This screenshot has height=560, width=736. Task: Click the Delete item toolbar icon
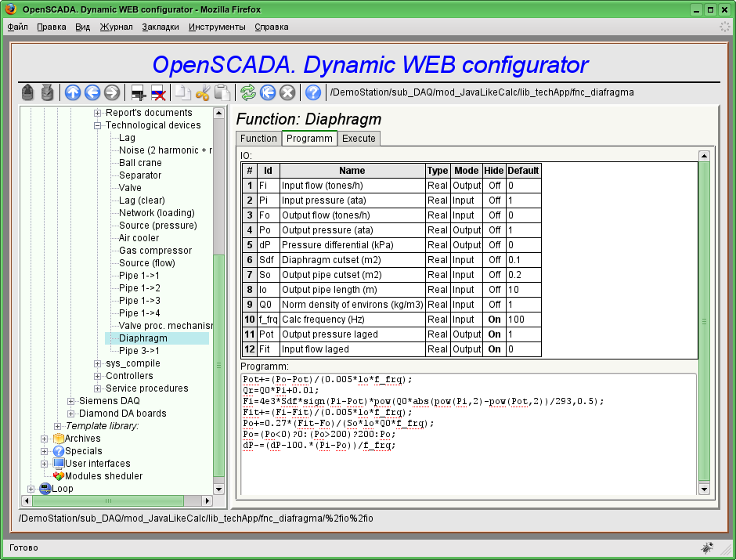157,92
